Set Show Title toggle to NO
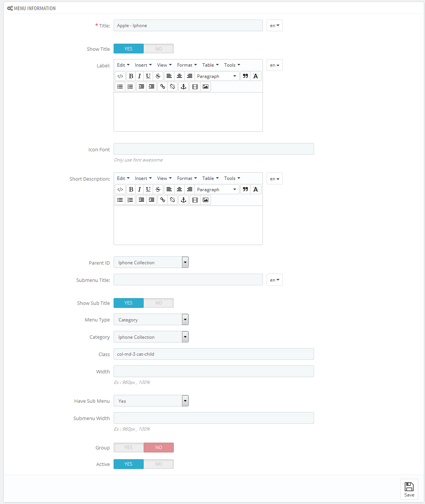 [159, 49]
